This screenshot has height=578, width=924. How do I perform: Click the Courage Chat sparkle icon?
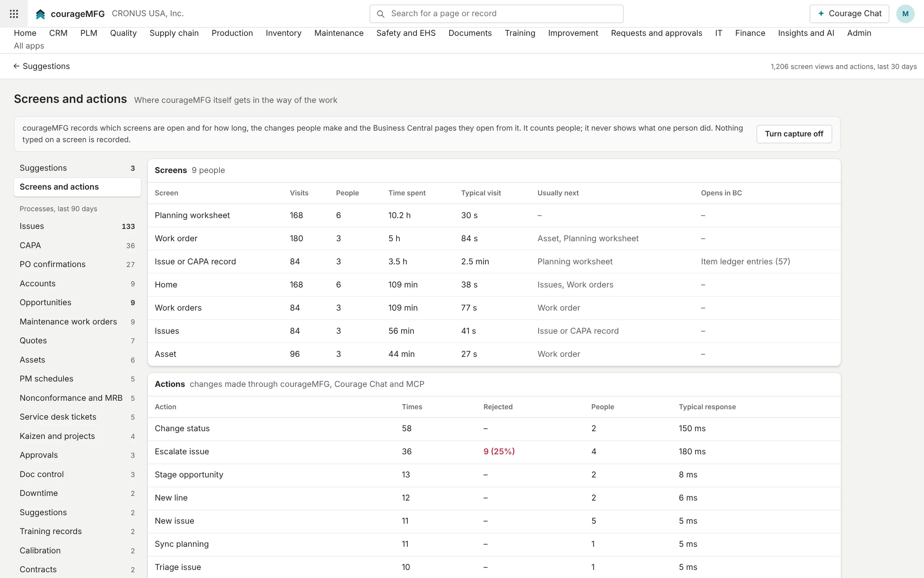(821, 13)
